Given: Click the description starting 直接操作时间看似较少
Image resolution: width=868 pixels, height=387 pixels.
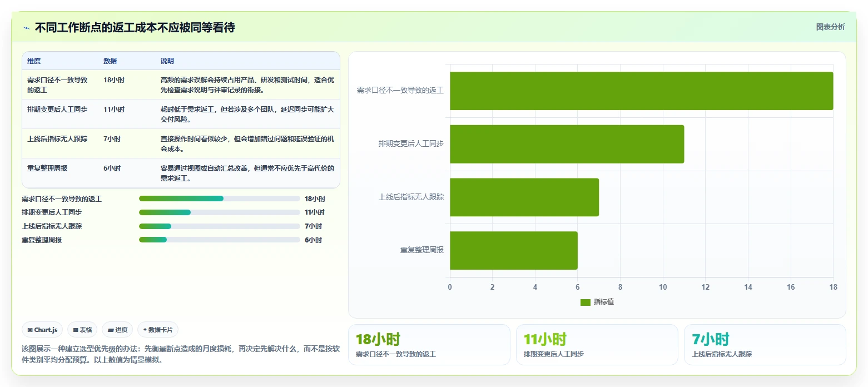Looking at the screenshot, I should (247, 144).
